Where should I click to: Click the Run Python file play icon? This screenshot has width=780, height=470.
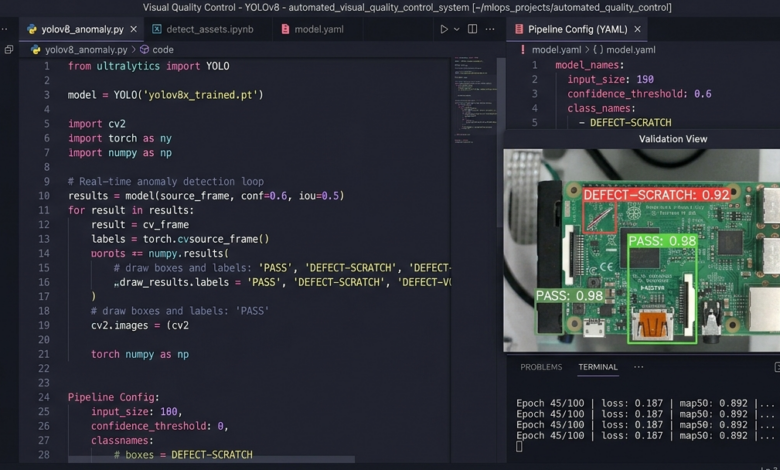tap(444, 29)
